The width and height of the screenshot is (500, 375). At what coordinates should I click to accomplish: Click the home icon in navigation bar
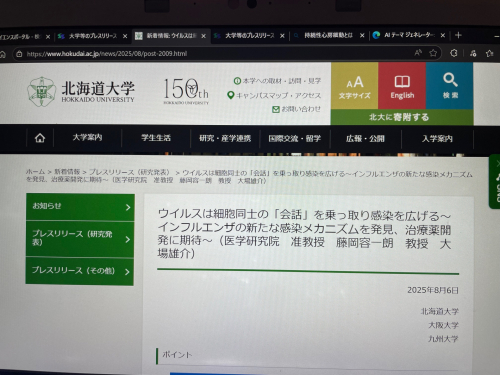[40, 138]
